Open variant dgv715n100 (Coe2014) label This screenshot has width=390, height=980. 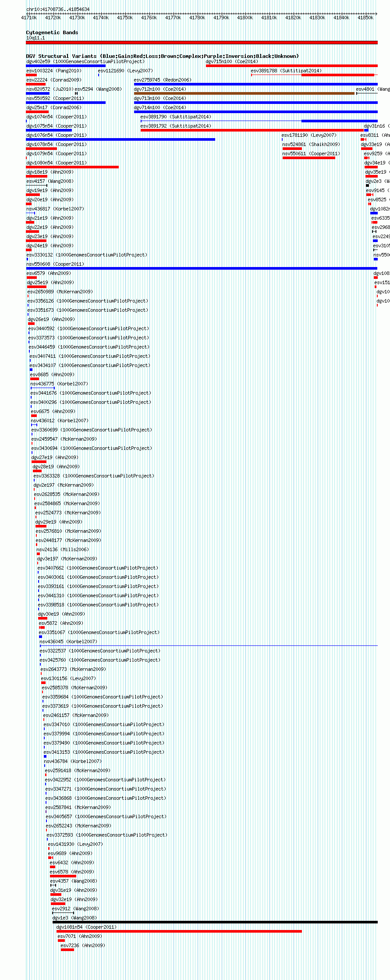(232, 61)
